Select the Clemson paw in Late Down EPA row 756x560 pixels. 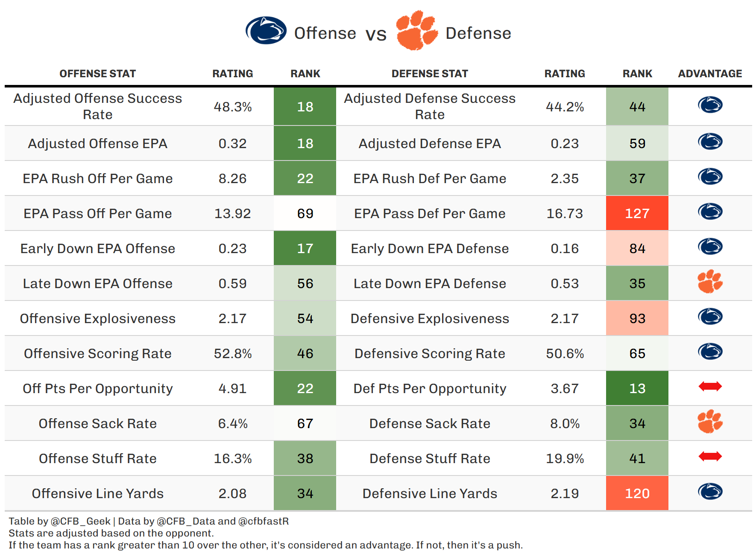pos(710,282)
